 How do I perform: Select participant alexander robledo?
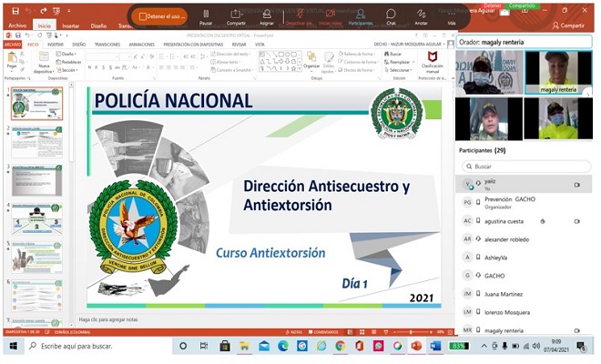tap(524, 239)
